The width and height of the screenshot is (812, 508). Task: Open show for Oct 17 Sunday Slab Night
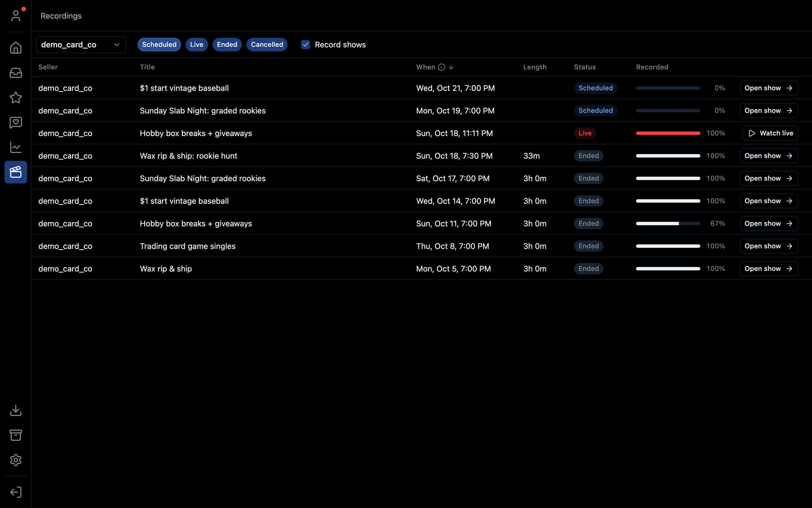pos(769,178)
